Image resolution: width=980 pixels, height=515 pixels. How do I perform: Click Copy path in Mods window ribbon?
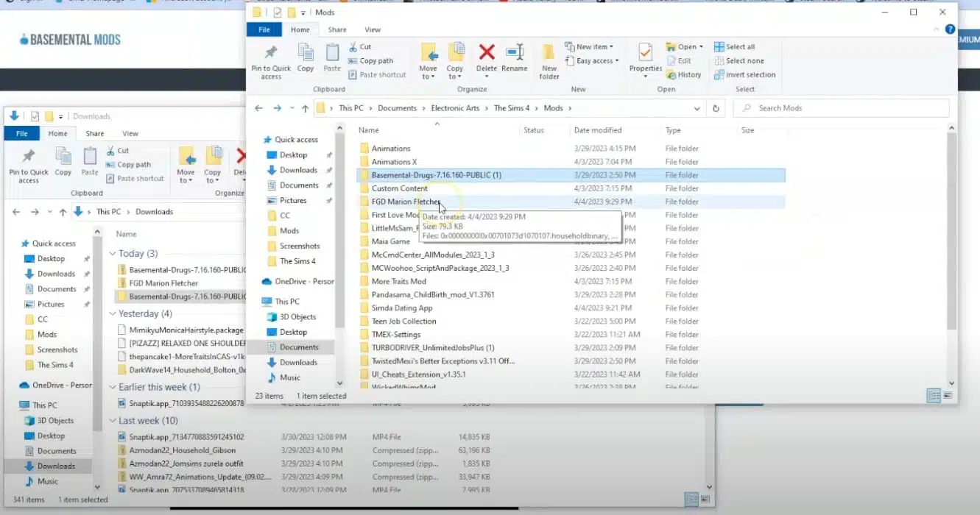click(370, 60)
